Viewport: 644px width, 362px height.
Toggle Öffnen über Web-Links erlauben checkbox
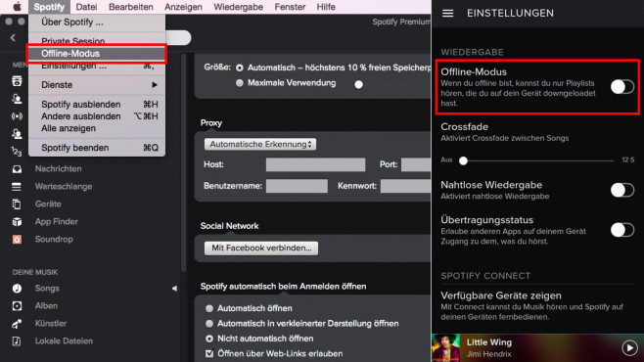click(209, 353)
